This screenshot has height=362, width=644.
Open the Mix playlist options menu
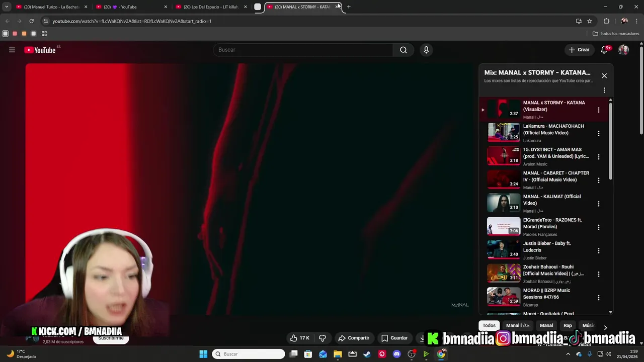pyautogui.click(x=604, y=90)
